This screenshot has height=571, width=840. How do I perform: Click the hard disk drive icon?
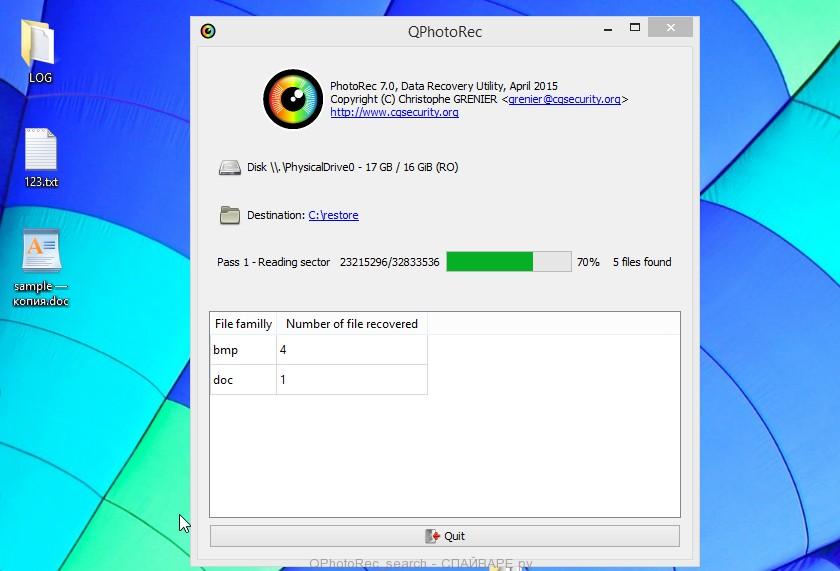pyautogui.click(x=230, y=168)
